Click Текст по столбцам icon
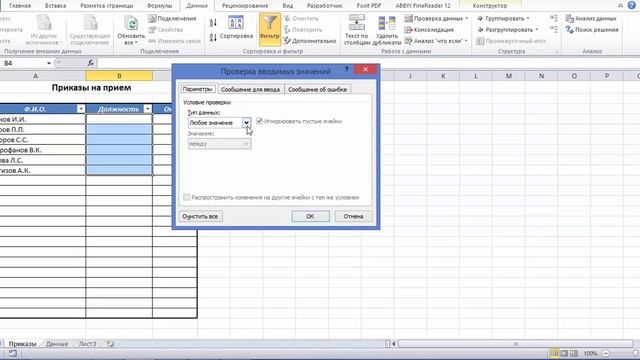 (357, 23)
